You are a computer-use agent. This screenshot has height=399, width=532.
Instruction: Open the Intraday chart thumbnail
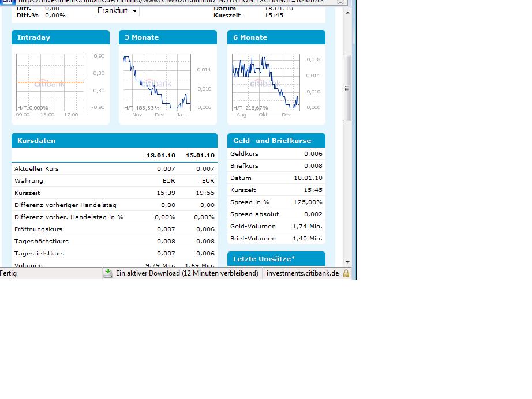[50, 82]
